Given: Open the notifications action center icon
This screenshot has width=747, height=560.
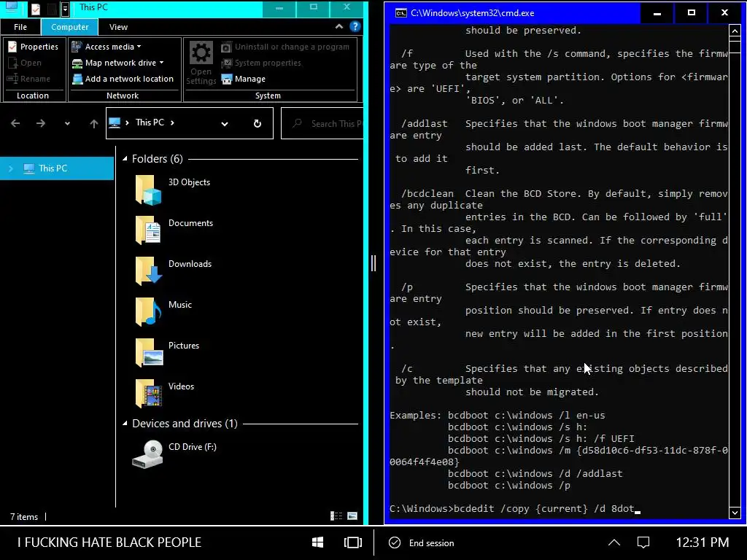Looking at the screenshot, I should pyautogui.click(x=643, y=542).
